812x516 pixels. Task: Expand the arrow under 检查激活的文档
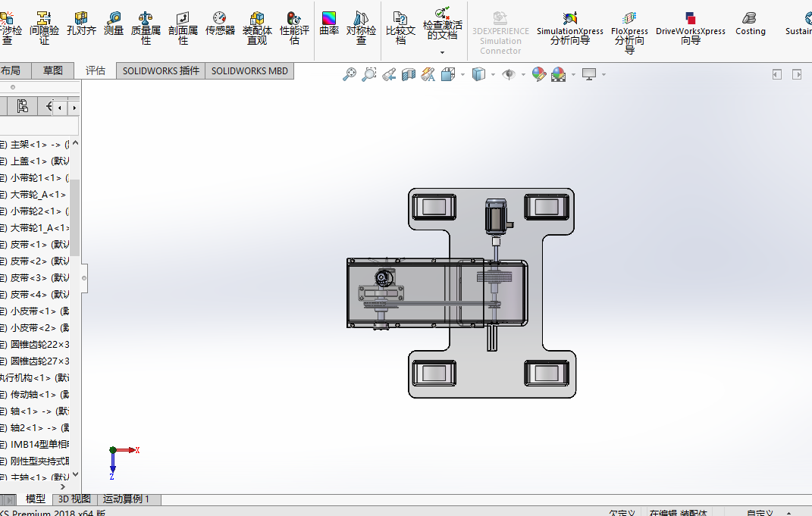[442, 52]
